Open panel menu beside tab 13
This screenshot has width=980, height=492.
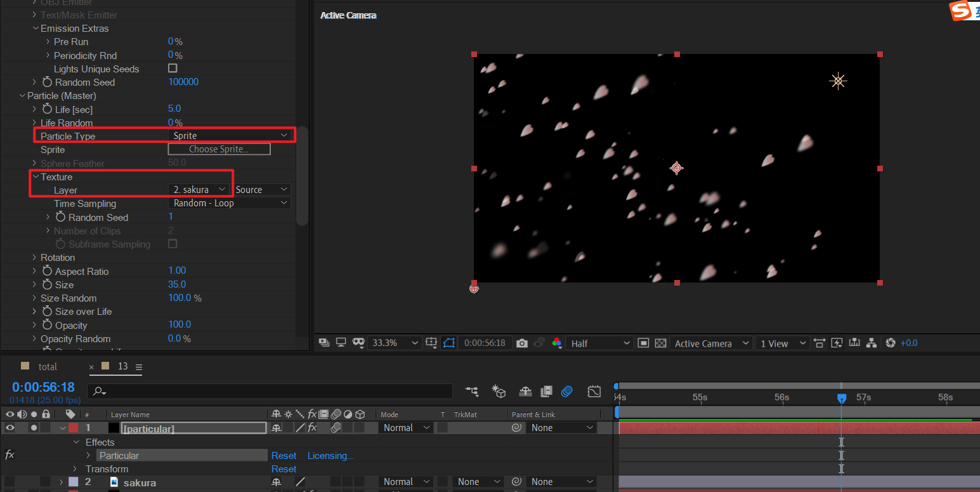pos(139,367)
